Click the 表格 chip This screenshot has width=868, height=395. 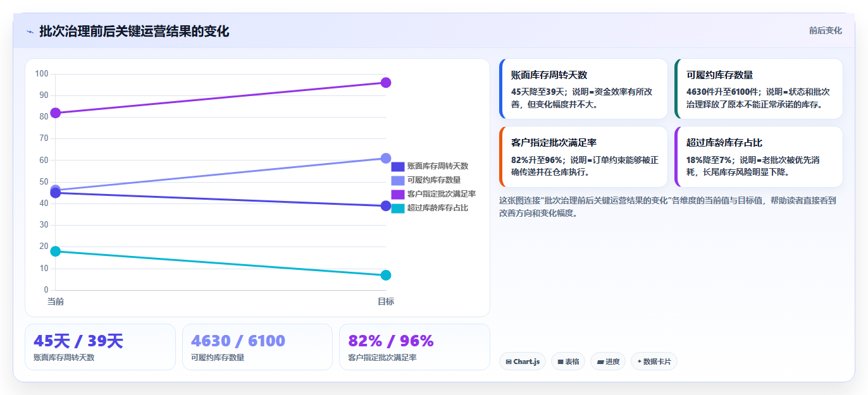coord(568,362)
